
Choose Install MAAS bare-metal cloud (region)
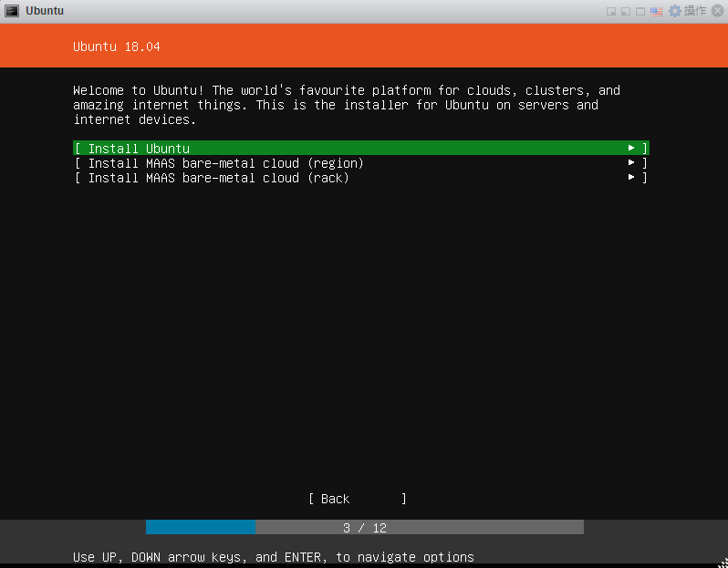pyautogui.click(x=225, y=163)
